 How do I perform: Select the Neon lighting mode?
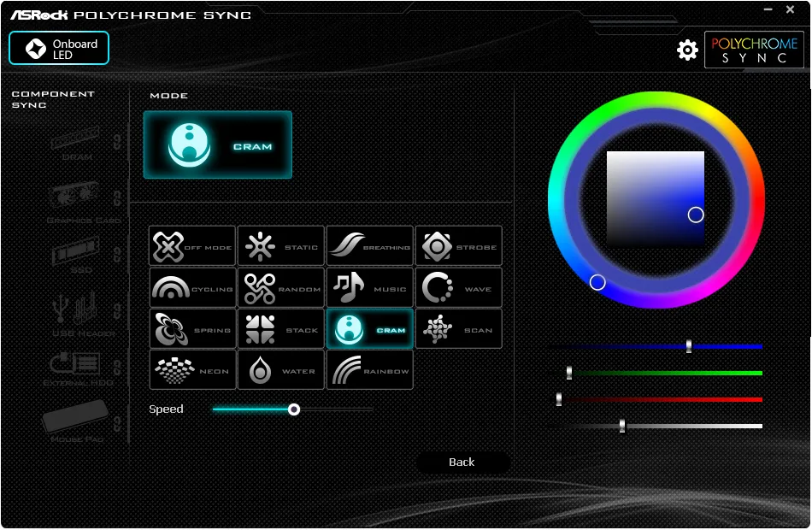pyautogui.click(x=192, y=370)
